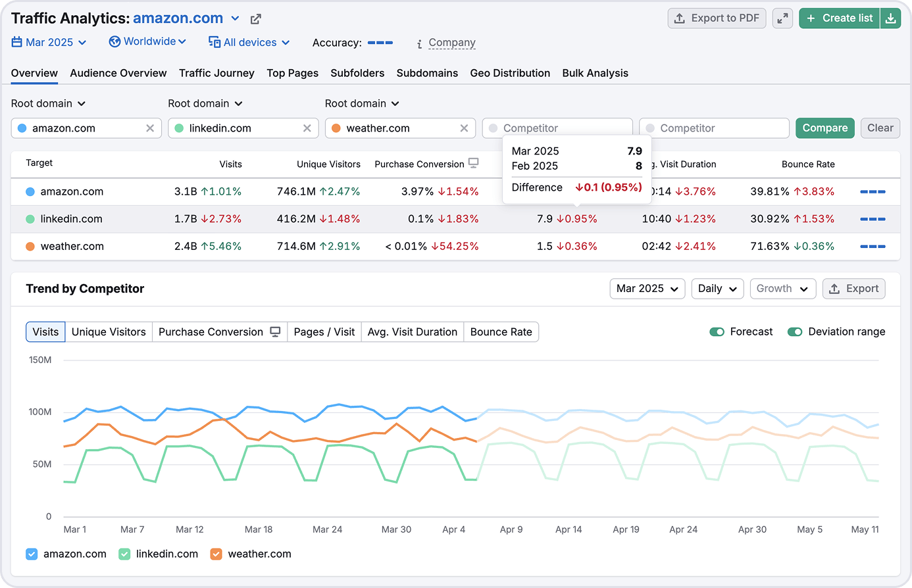The image size is (912, 588).
Task: Click the empty Competitor input field
Action: pos(714,128)
